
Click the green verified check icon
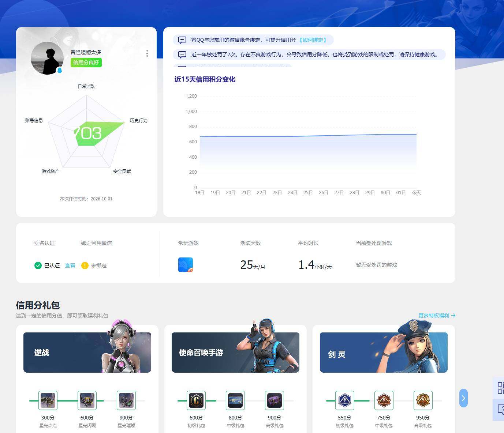[x=38, y=266]
